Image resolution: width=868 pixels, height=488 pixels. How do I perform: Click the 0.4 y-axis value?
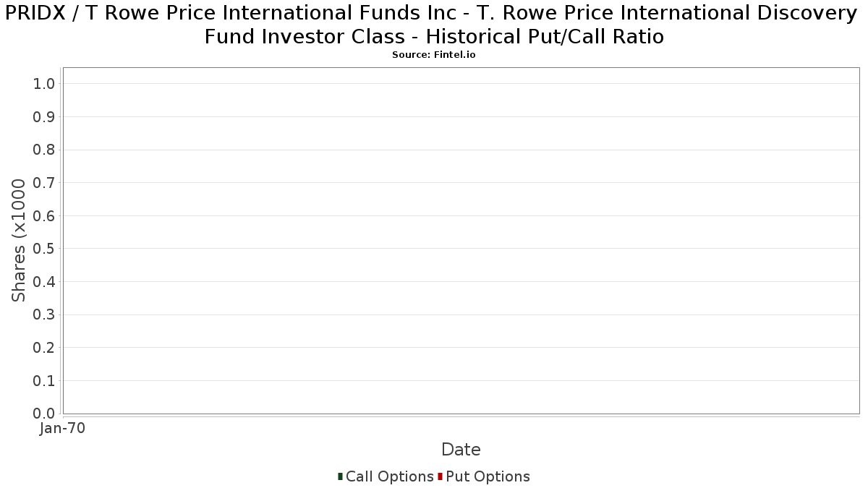coord(44,282)
